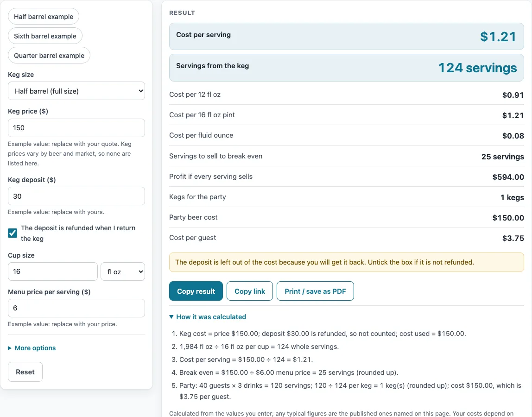Click the Kegs for the party label

point(197,197)
